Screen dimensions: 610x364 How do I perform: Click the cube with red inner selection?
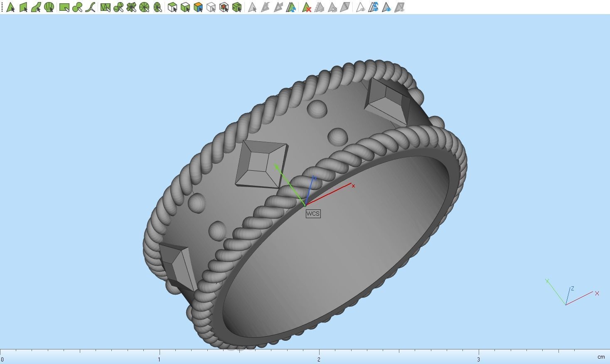[x=224, y=7]
